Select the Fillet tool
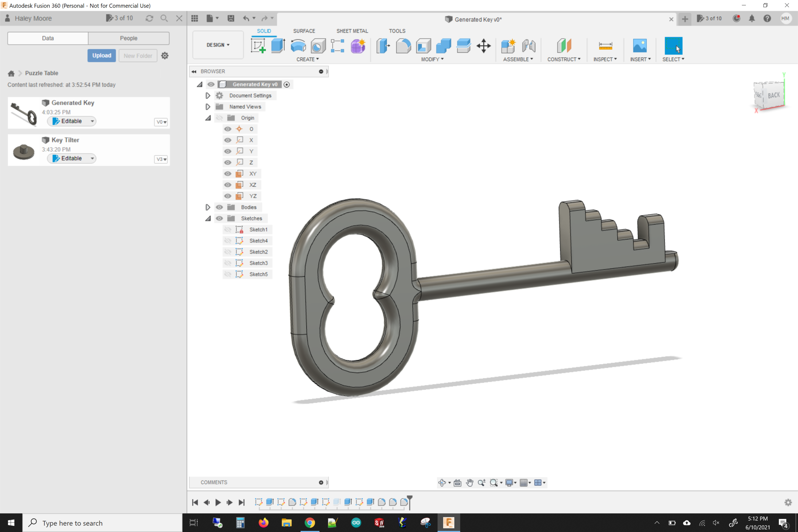 [x=403, y=45]
